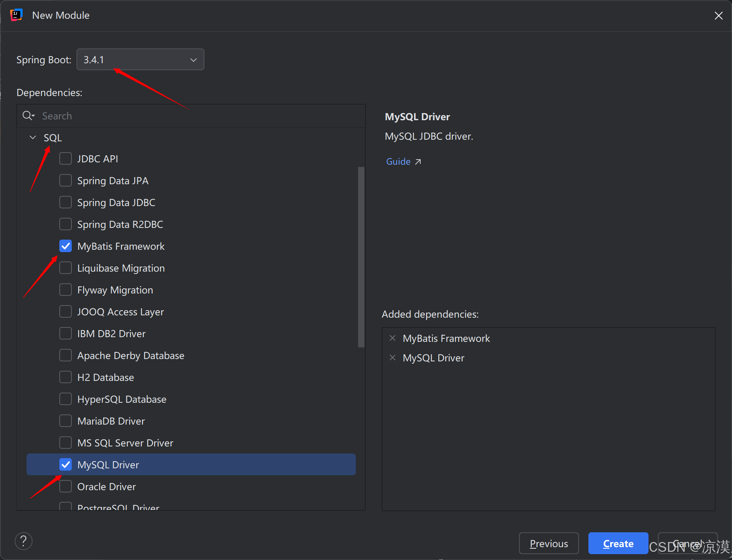Close the New Module dialog
The width and height of the screenshot is (732, 560).
(x=718, y=16)
